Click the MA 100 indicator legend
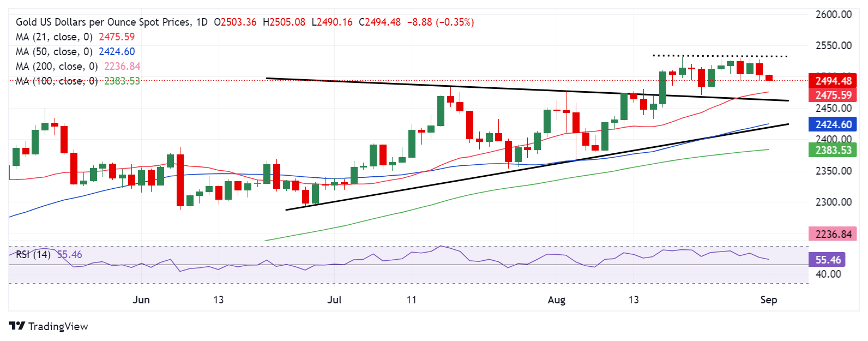The width and height of the screenshot is (868, 341). pos(57,81)
